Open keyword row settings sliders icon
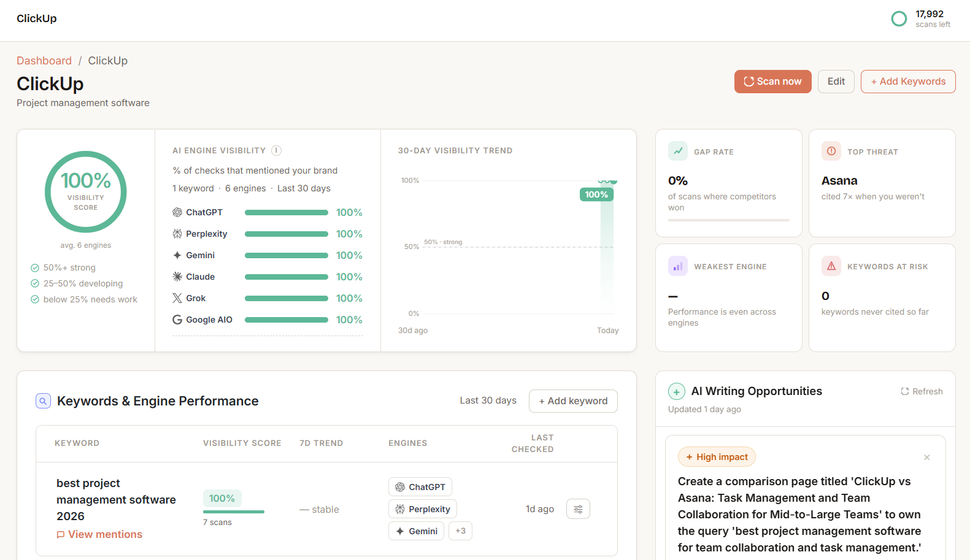The width and height of the screenshot is (970, 560). [578, 509]
